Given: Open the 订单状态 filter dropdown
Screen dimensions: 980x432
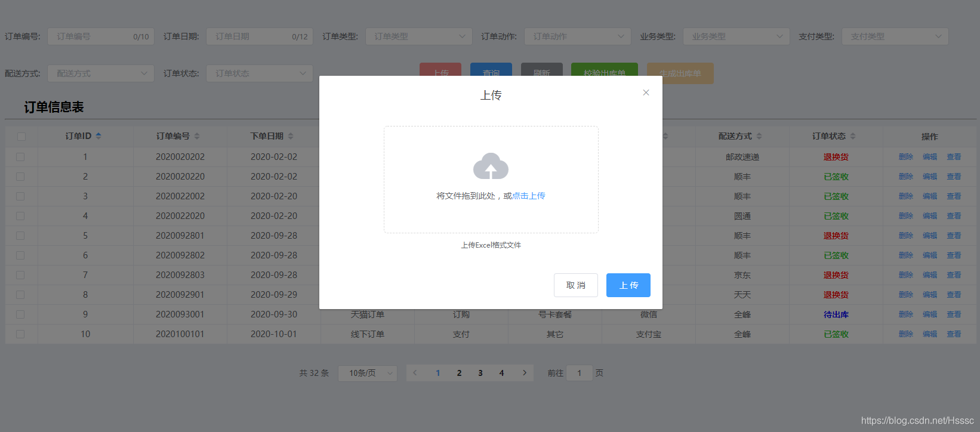Looking at the screenshot, I should point(260,73).
